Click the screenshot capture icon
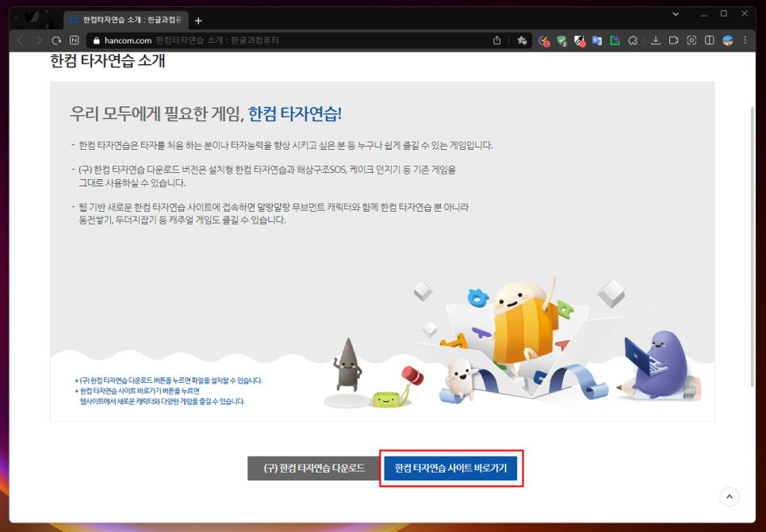 (x=691, y=40)
